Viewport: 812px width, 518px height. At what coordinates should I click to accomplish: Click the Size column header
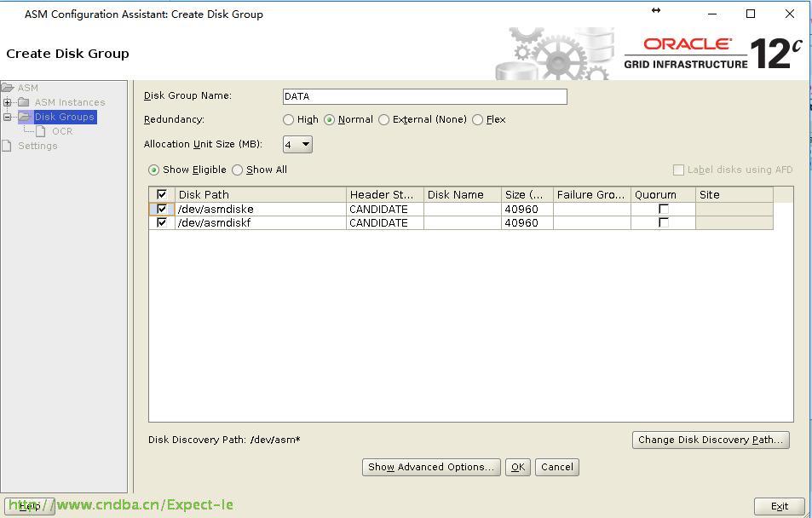pos(527,194)
